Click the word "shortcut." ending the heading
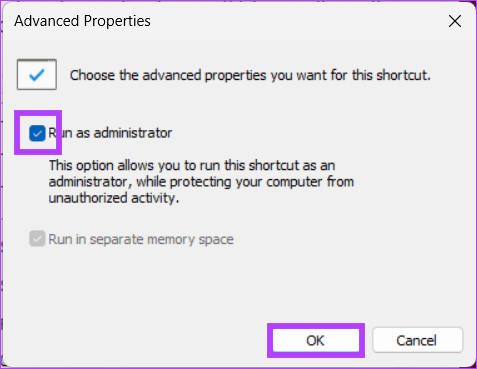The image size is (477, 369). (403, 75)
